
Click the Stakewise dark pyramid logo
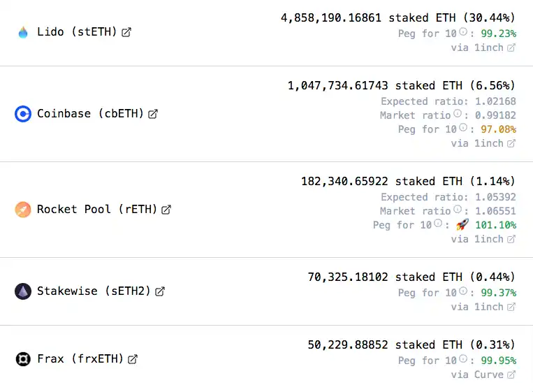pos(23,291)
